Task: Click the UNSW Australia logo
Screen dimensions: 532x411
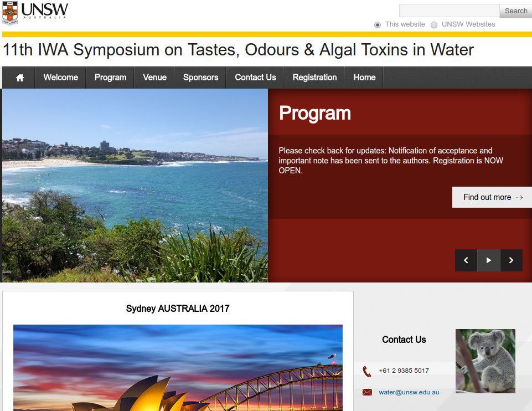Action: [35, 13]
